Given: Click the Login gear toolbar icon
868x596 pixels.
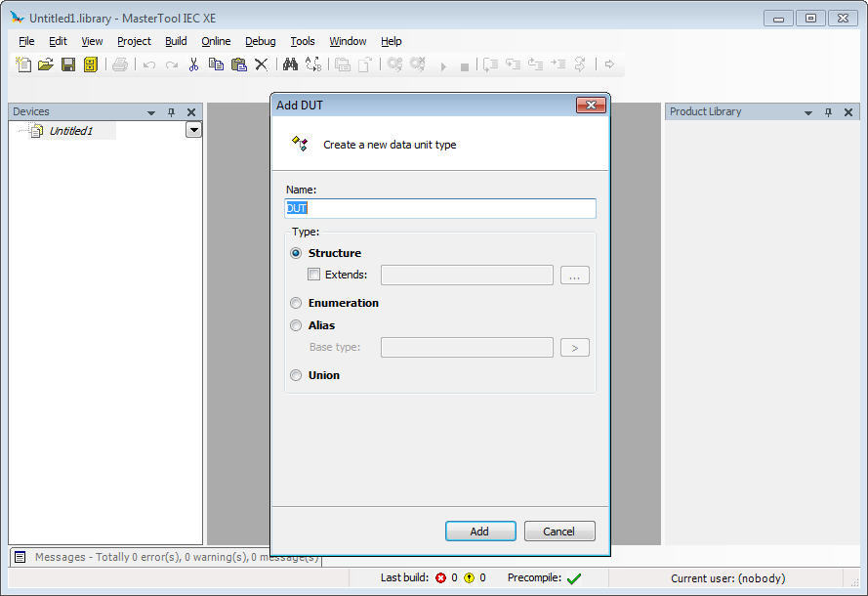Looking at the screenshot, I should (394, 64).
